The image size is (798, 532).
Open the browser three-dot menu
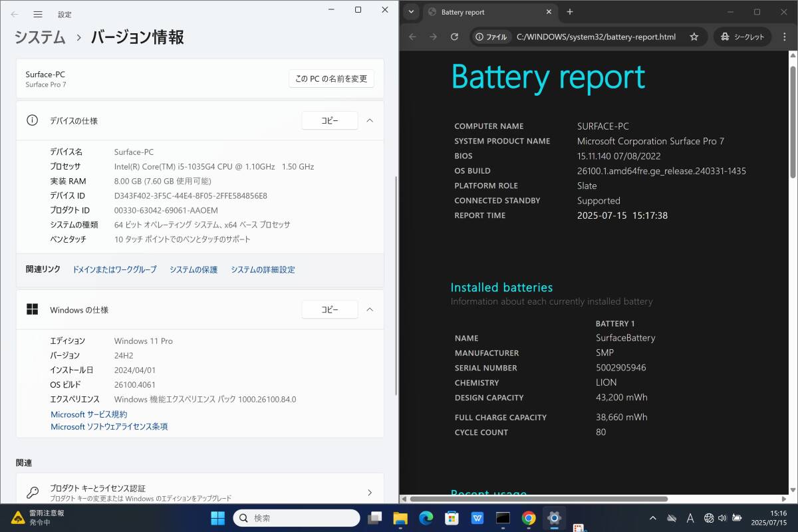(x=785, y=37)
